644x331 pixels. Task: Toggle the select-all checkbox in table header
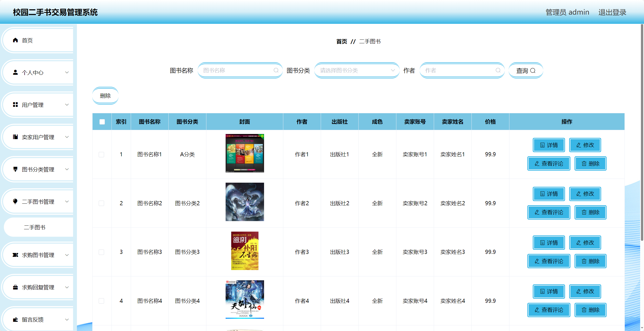tap(102, 122)
